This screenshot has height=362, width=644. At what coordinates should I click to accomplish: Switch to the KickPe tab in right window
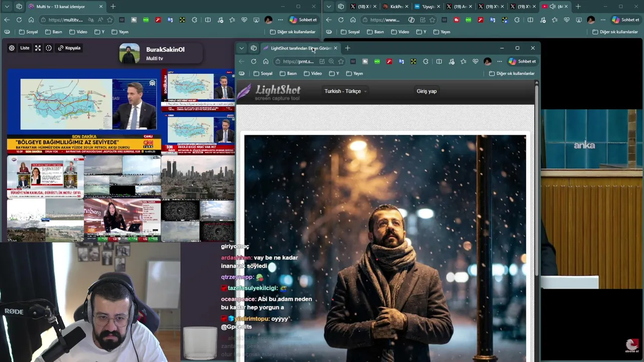(x=395, y=7)
